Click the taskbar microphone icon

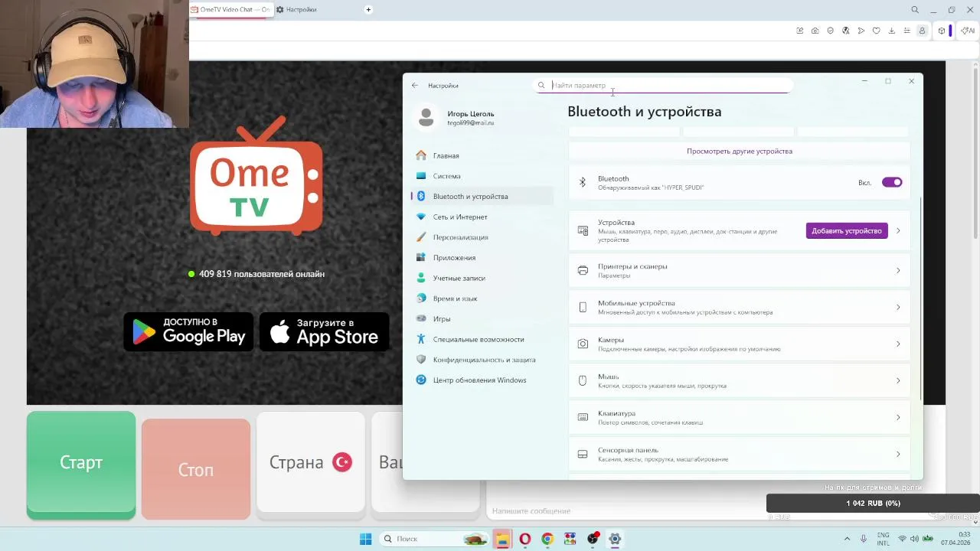(x=864, y=539)
